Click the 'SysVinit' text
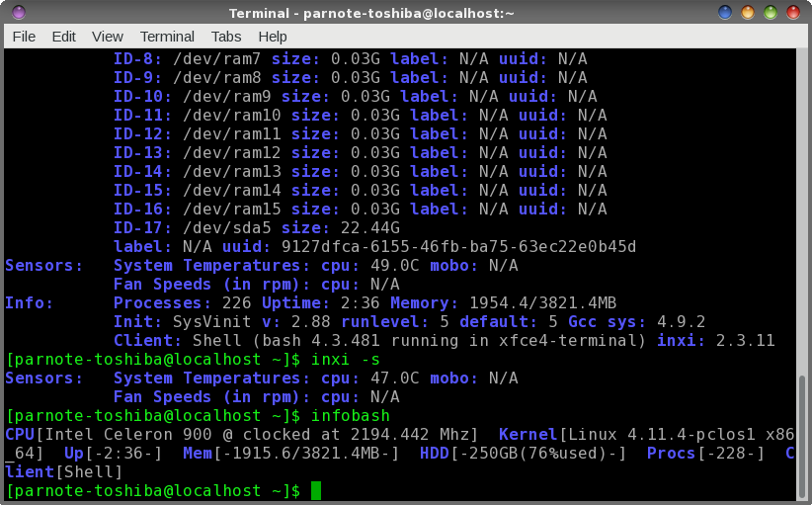Viewport: 812px width, 505px height. [x=211, y=321]
